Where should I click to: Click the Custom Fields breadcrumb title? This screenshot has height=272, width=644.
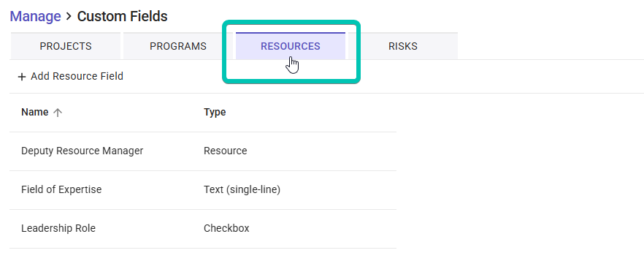point(123,17)
